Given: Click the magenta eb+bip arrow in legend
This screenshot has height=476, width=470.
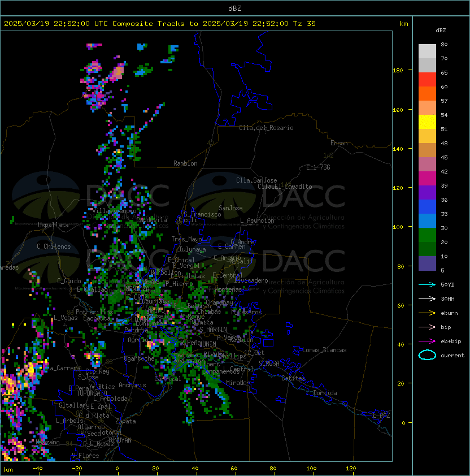Looking at the screenshot, I should click(427, 341).
